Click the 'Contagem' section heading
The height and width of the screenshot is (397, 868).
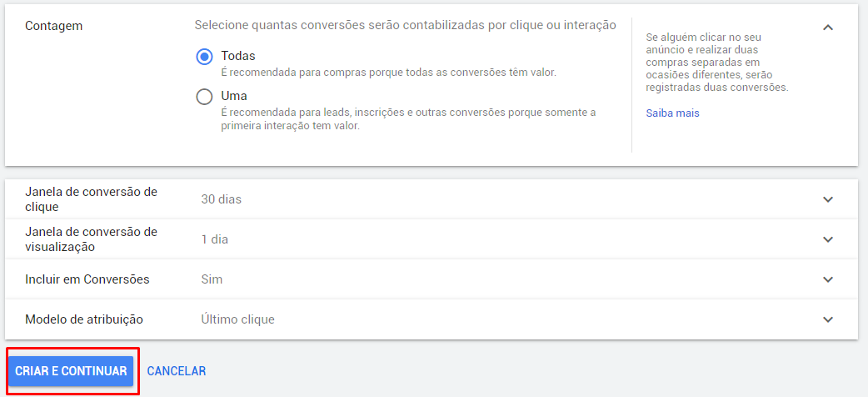coord(53,26)
